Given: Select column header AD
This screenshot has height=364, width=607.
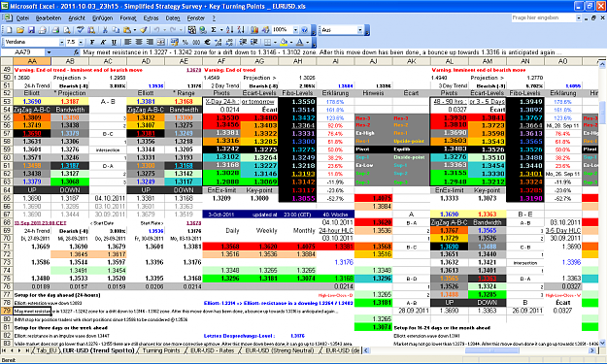Looking at the screenshot, I should [x=146, y=61].
